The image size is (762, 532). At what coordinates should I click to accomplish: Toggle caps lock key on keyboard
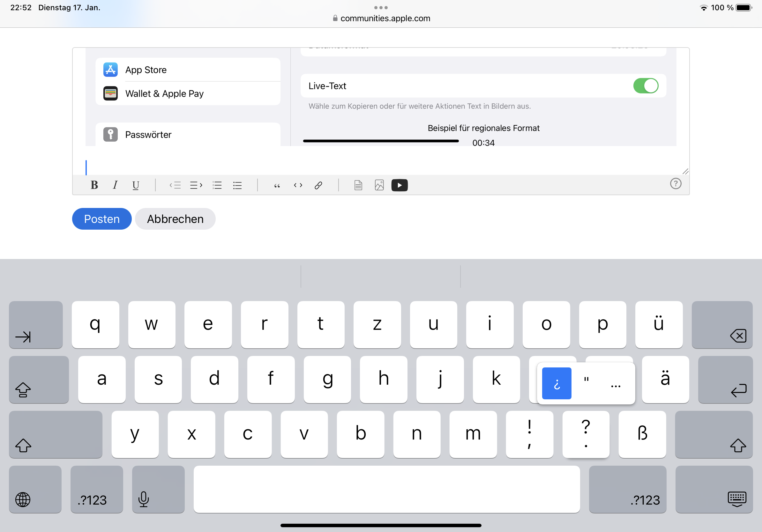[39, 380]
